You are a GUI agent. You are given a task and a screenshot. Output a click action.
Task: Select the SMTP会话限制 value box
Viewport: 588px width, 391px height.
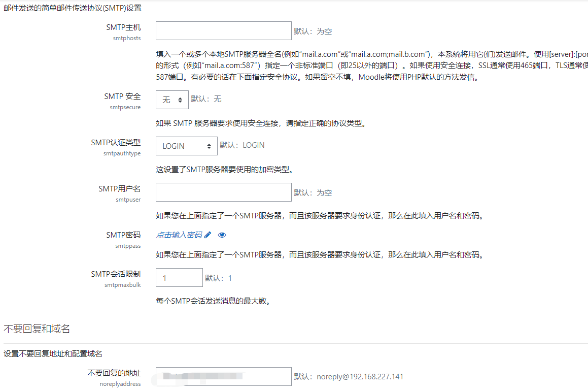(179, 277)
